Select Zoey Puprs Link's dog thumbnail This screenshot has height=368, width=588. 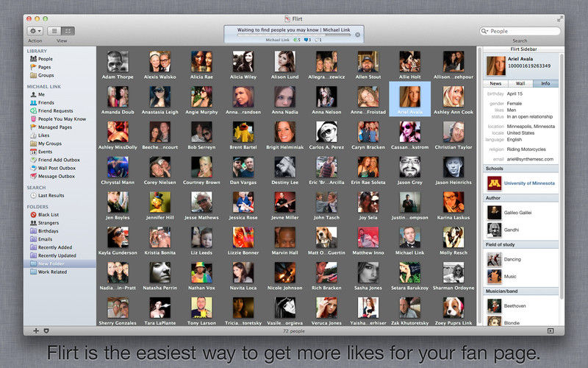pos(453,308)
